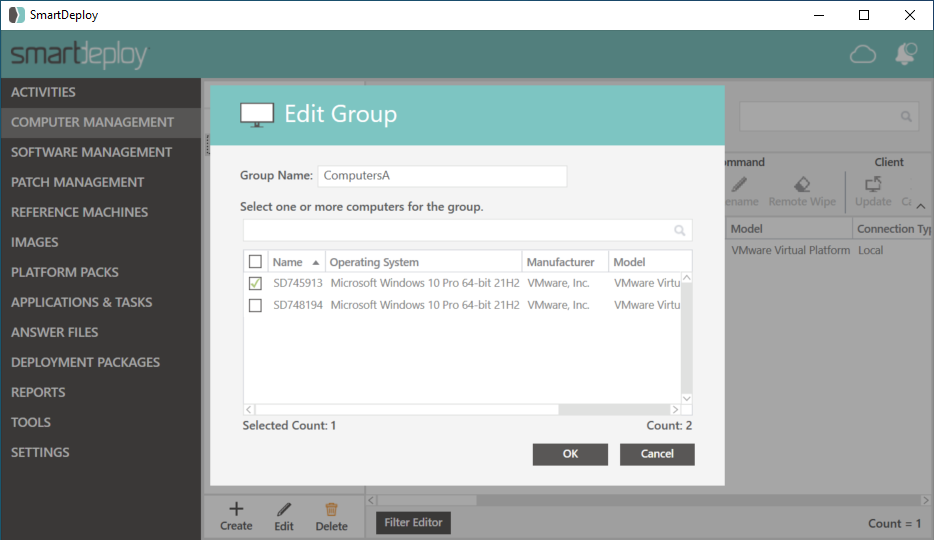934x540 pixels.
Task: Click the Edit pencil icon at bottom
Action: click(284, 510)
